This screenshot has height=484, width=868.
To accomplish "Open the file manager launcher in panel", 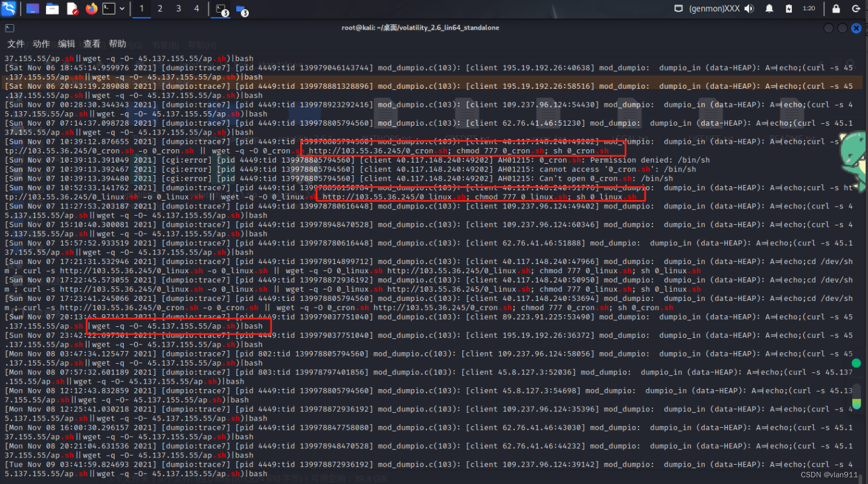I will tap(52, 8).
